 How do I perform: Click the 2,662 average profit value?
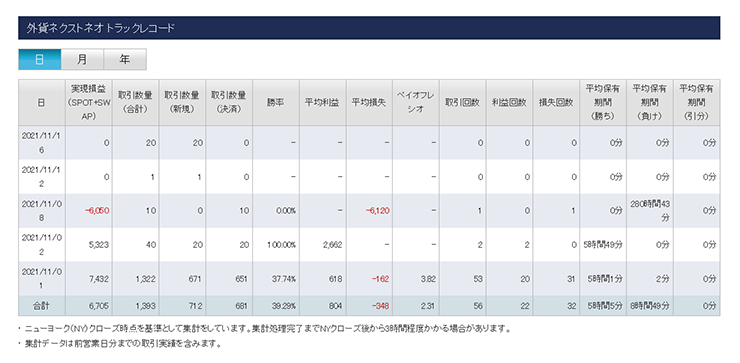333,245
